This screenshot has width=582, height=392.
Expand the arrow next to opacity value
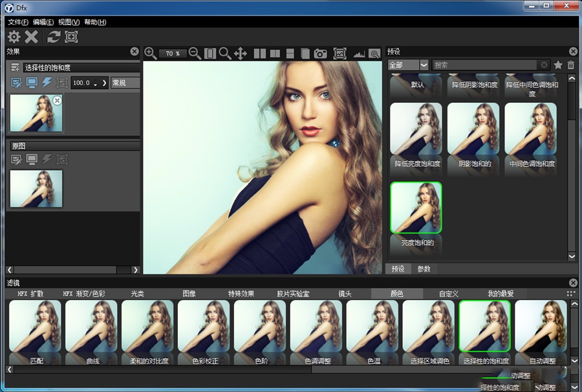click(x=104, y=83)
